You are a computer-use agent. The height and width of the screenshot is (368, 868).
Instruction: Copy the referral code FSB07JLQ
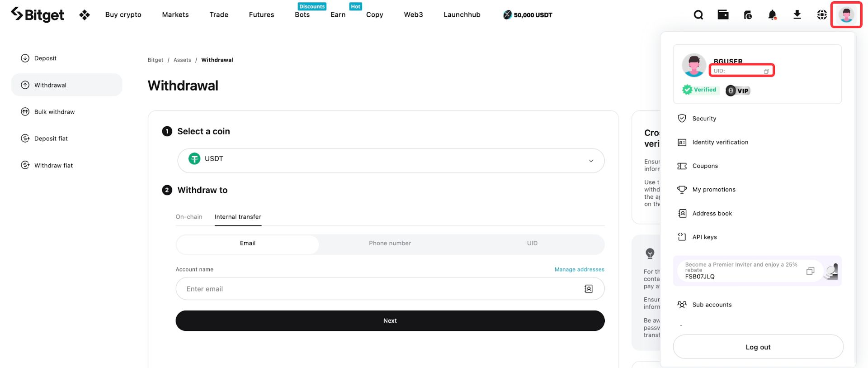(x=810, y=271)
